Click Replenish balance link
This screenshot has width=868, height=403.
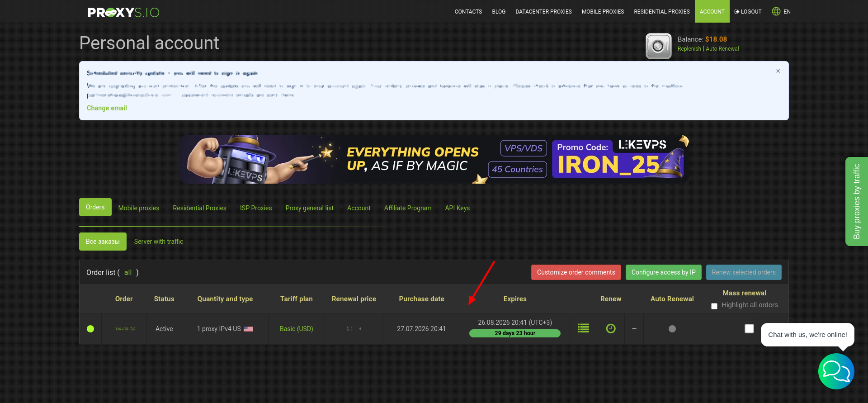[689, 49]
